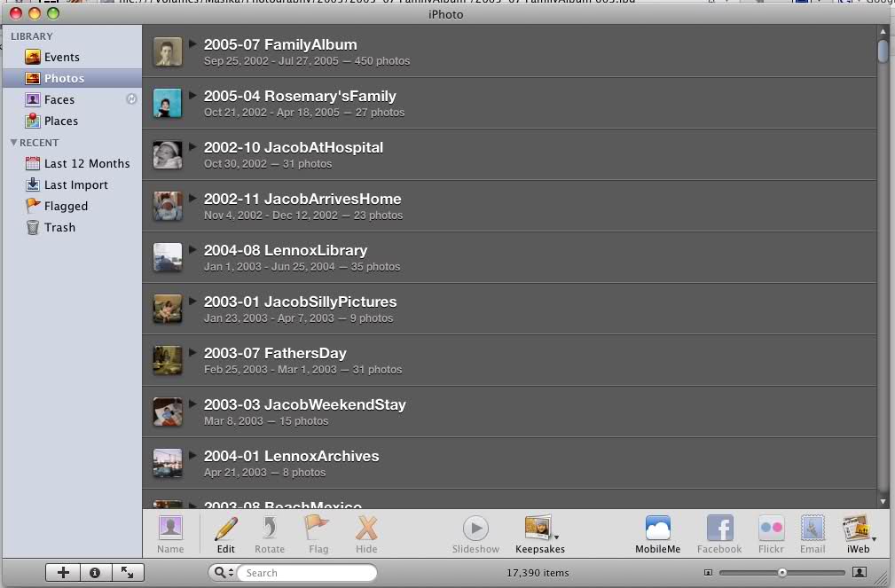Image resolution: width=895 pixels, height=588 pixels.
Task: Click the small thumbnail size icon
Action: [708, 573]
